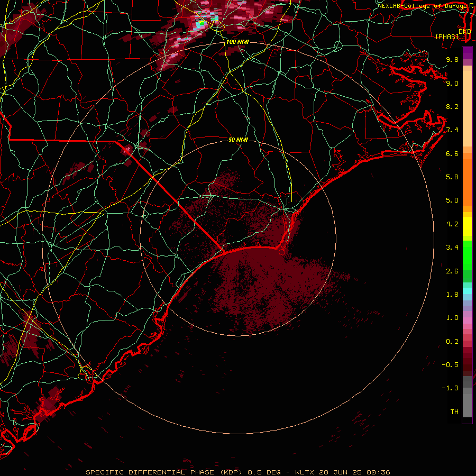Click the -0.5 value on the scale

[x=450, y=365]
